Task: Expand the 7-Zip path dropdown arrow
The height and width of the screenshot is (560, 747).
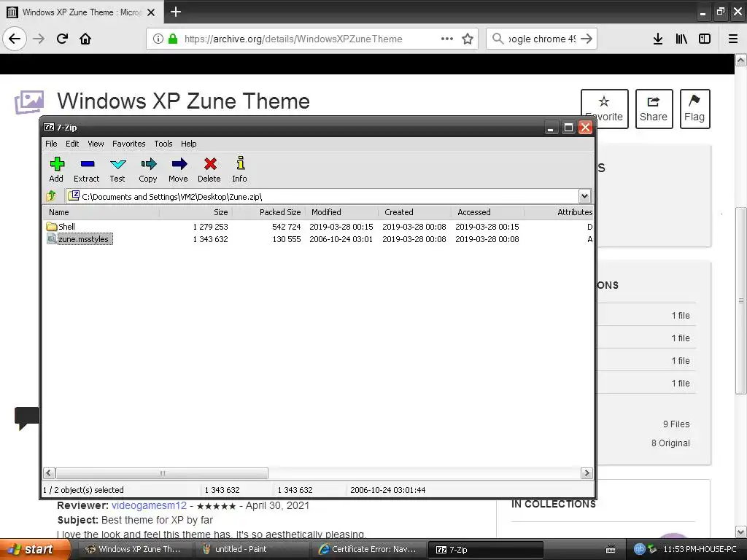Action: tap(584, 195)
